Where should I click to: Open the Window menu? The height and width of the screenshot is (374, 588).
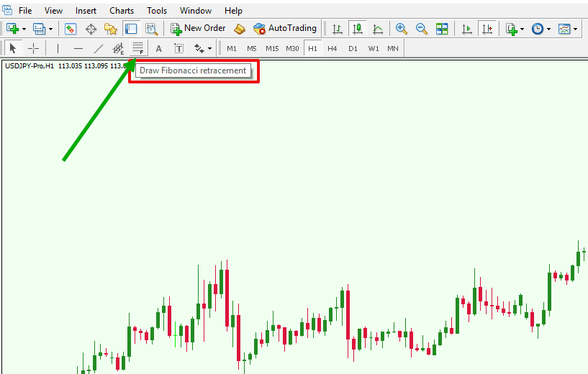coord(196,11)
